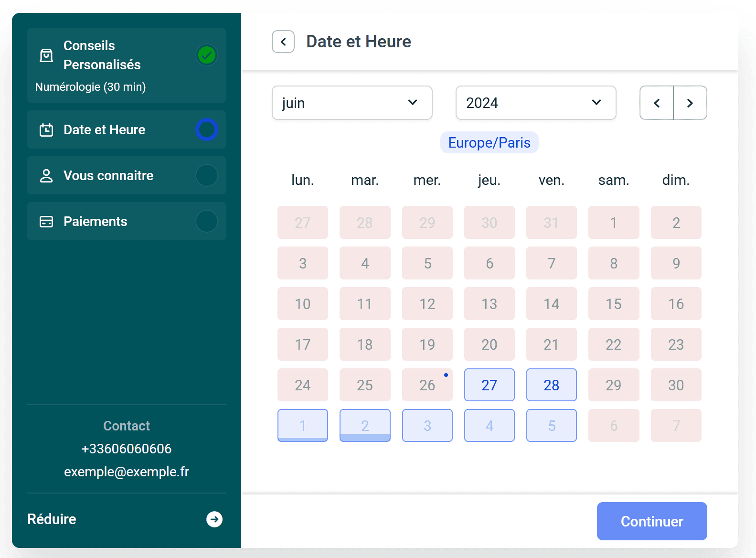
Task: Click the arrow icon next to Réduire
Action: coord(214,519)
